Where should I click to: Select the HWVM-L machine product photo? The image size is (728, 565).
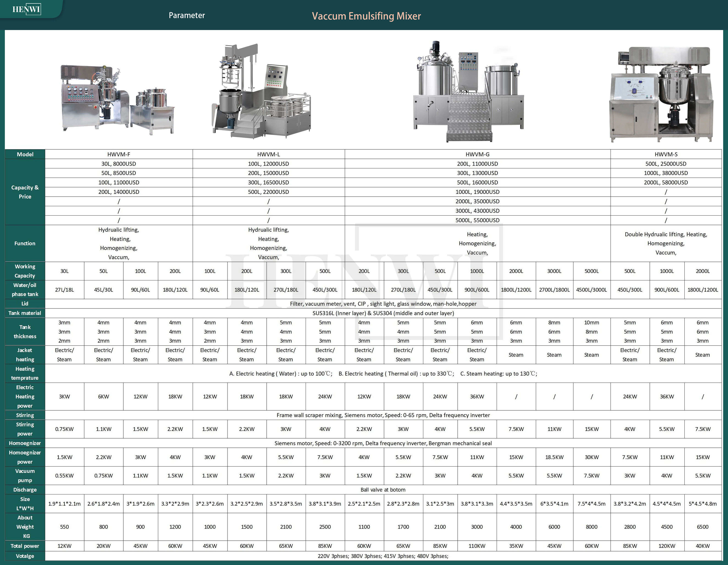point(261,91)
